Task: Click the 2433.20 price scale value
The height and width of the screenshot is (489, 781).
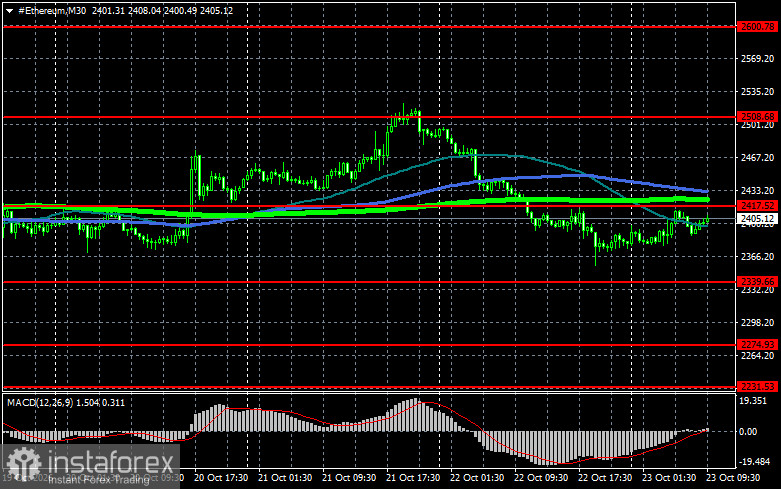Action: (x=757, y=191)
